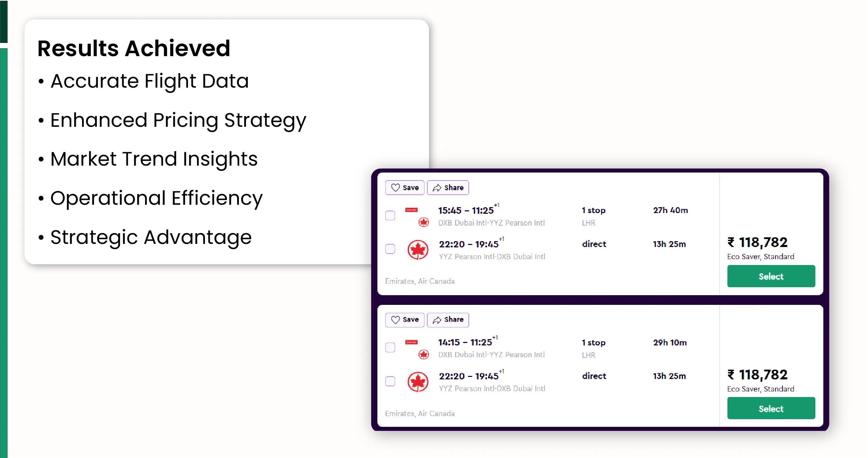Image resolution: width=868 pixels, height=458 pixels.
Task: Click the share arrow icon in first card
Action: [437, 188]
